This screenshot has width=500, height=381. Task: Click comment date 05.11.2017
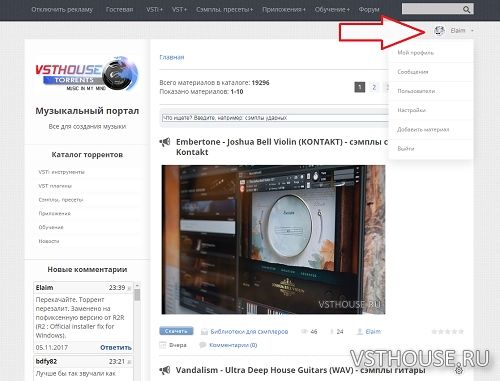click(x=52, y=347)
